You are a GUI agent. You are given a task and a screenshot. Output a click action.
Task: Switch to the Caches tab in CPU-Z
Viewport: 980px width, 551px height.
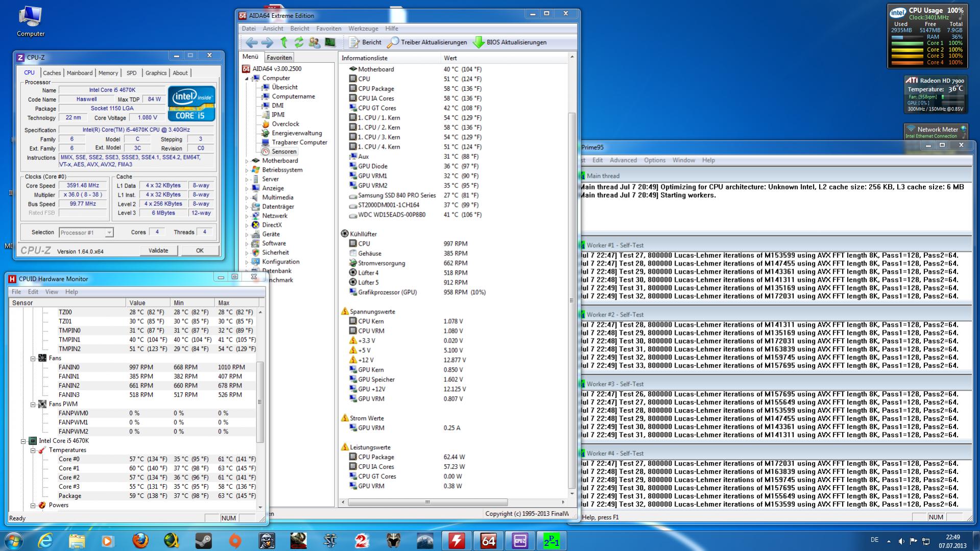pos(52,73)
